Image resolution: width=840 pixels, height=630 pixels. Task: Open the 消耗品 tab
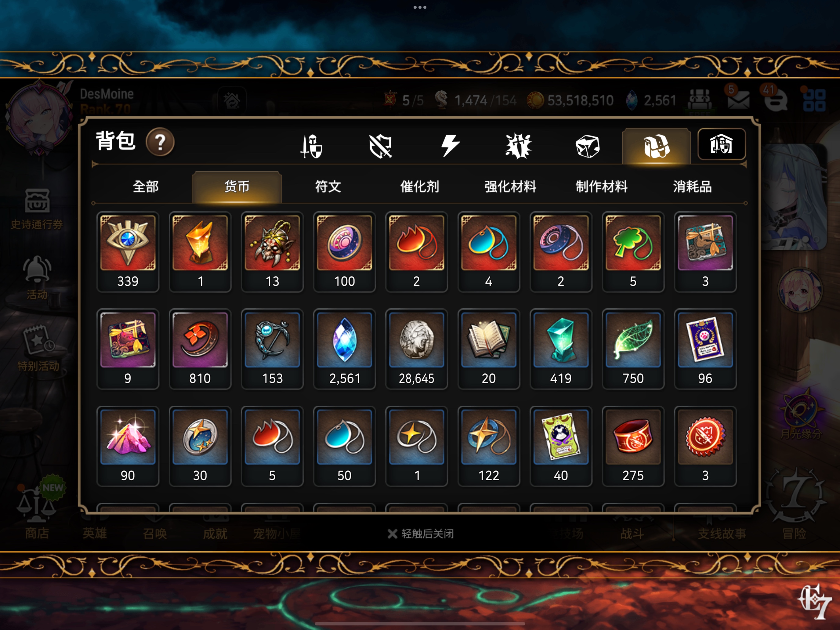pos(693,186)
